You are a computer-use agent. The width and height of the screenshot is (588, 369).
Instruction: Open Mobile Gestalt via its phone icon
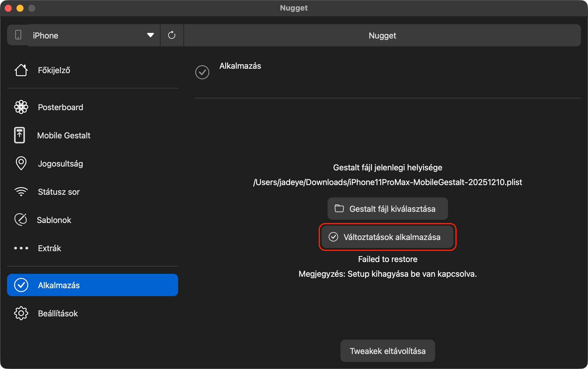(x=20, y=135)
